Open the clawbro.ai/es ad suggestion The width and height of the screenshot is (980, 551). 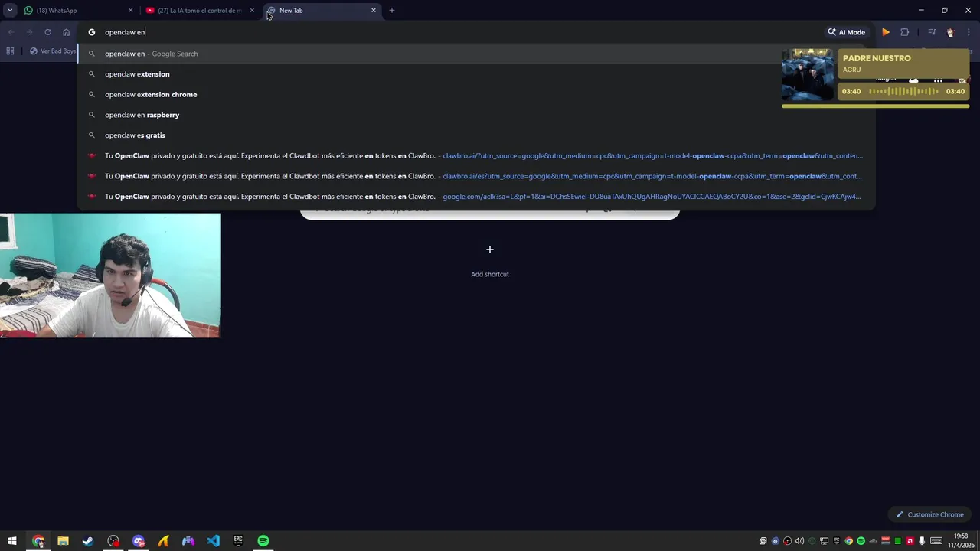(x=475, y=176)
